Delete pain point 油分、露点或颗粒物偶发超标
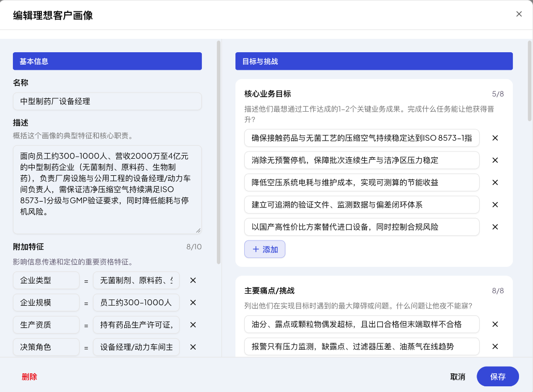The height and width of the screenshot is (392, 533). pos(495,324)
